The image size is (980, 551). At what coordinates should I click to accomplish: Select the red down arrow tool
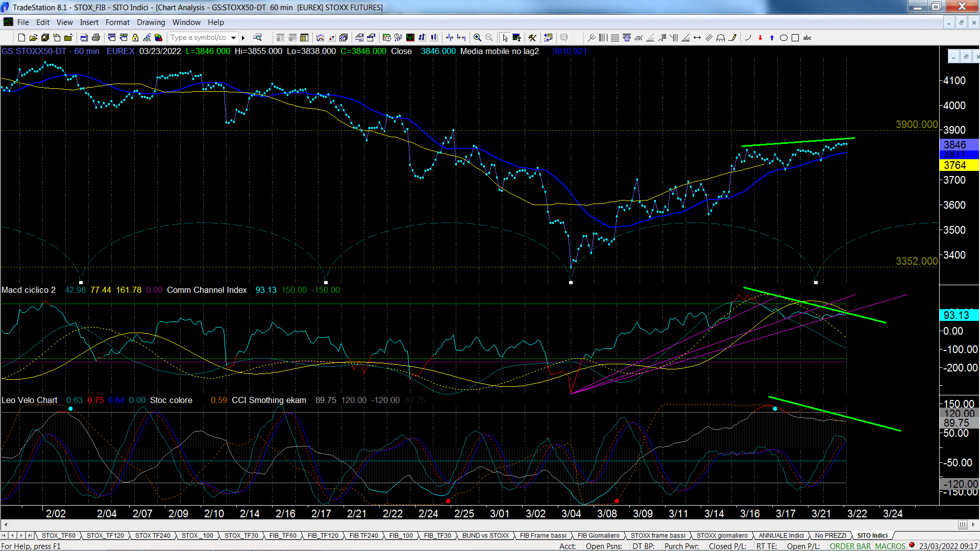(x=760, y=38)
